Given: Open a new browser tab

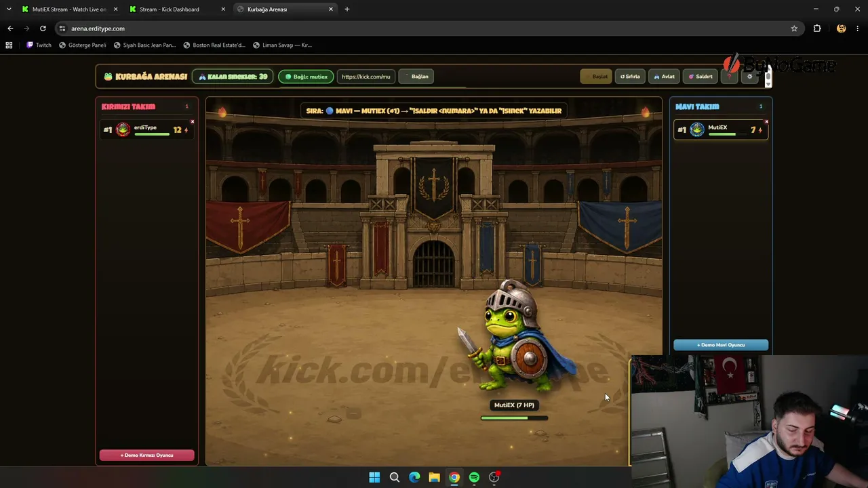Looking at the screenshot, I should click(347, 9).
